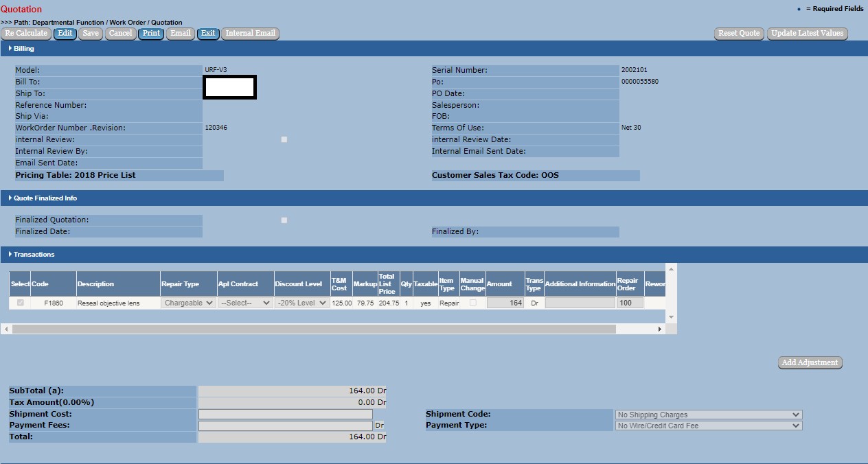Image resolution: width=868 pixels, height=464 pixels.
Task: Check the Select box for row F1860
Action: (x=21, y=303)
